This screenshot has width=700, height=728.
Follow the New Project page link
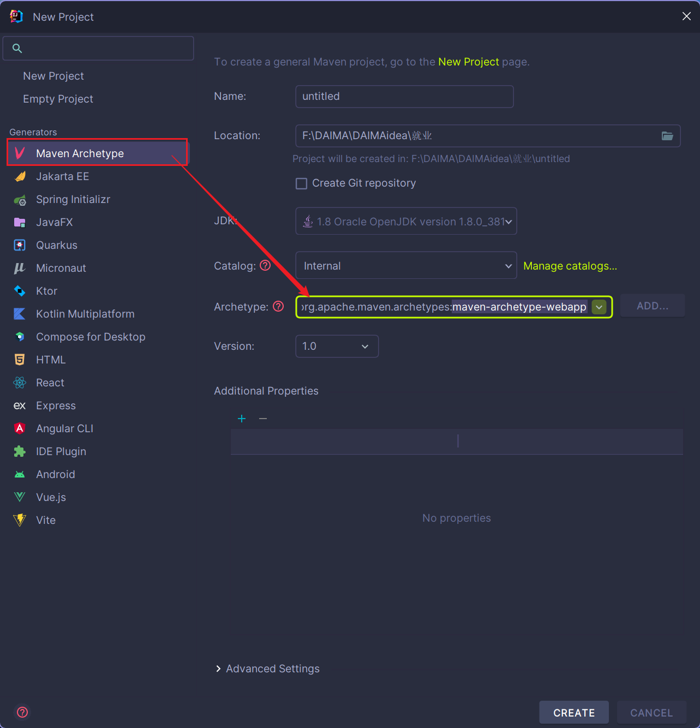[469, 62]
